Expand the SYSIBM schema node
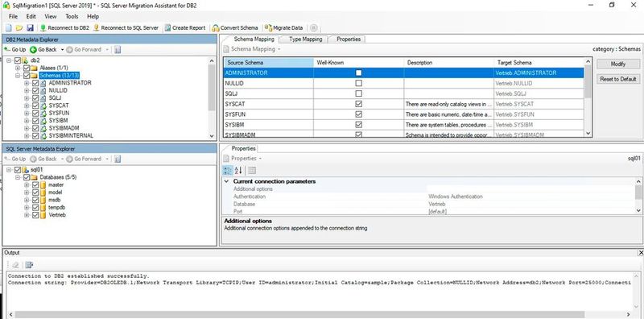This screenshot has height=319, width=644. (27, 121)
